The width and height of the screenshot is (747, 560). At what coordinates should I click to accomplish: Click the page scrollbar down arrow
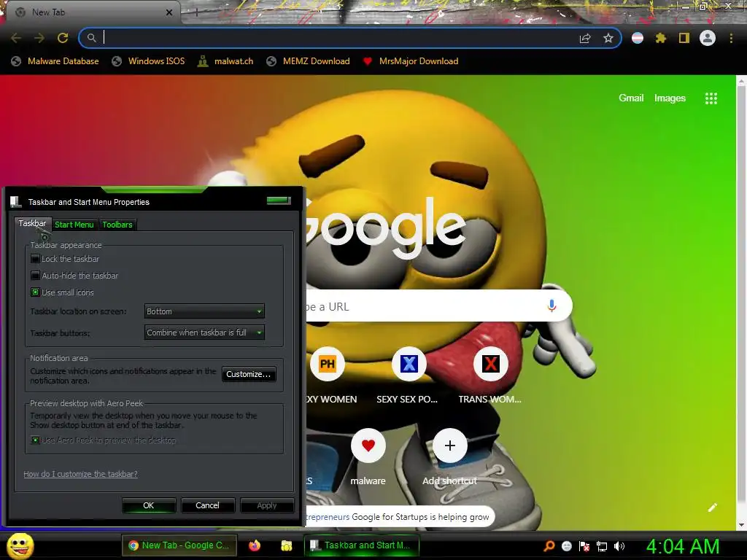[x=741, y=525]
